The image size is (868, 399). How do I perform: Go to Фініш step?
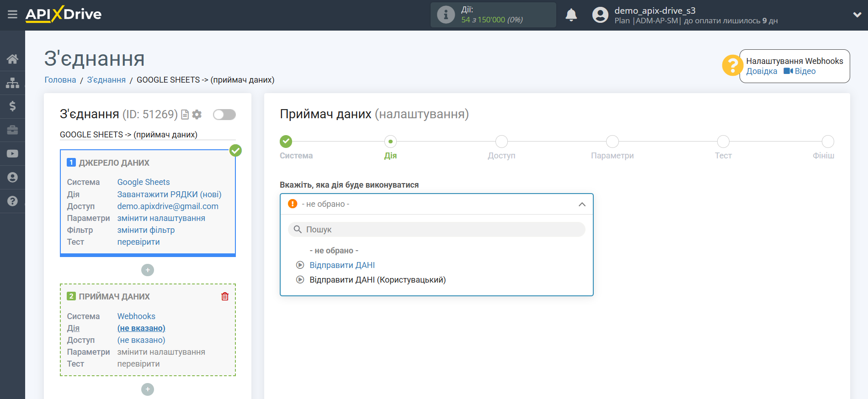point(828,142)
